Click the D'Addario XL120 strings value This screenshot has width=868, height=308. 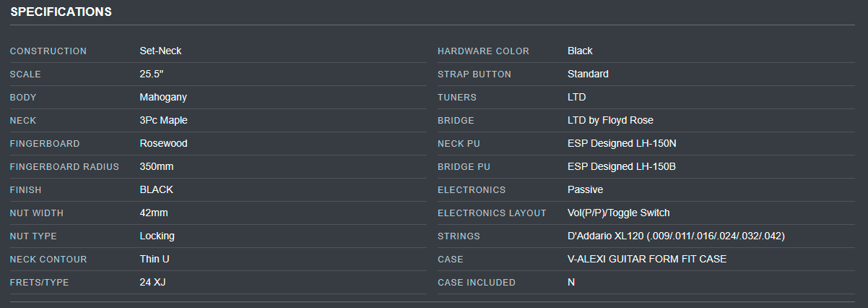pyautogui.click(x=676, y=236)
